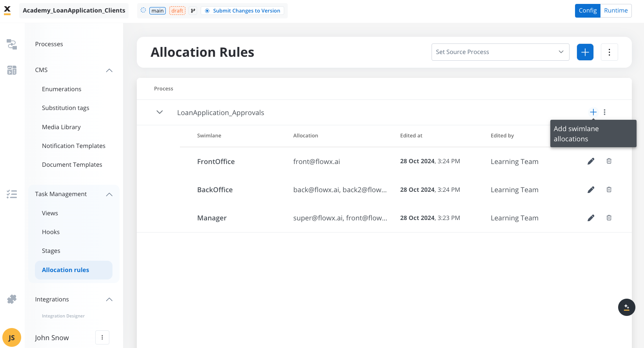This screenshot has width=644, height=348.
Task: Click the Edited by column header
Action: coord(502,136)
